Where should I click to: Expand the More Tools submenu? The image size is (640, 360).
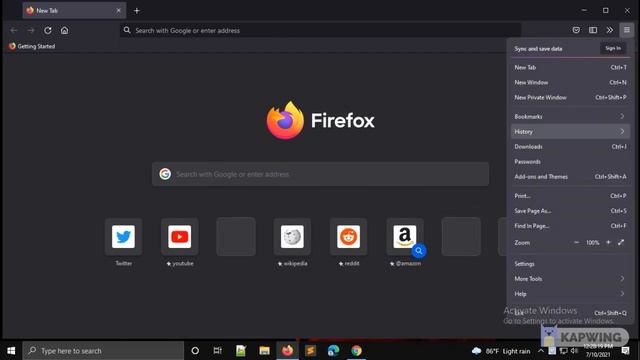(570, 279)
